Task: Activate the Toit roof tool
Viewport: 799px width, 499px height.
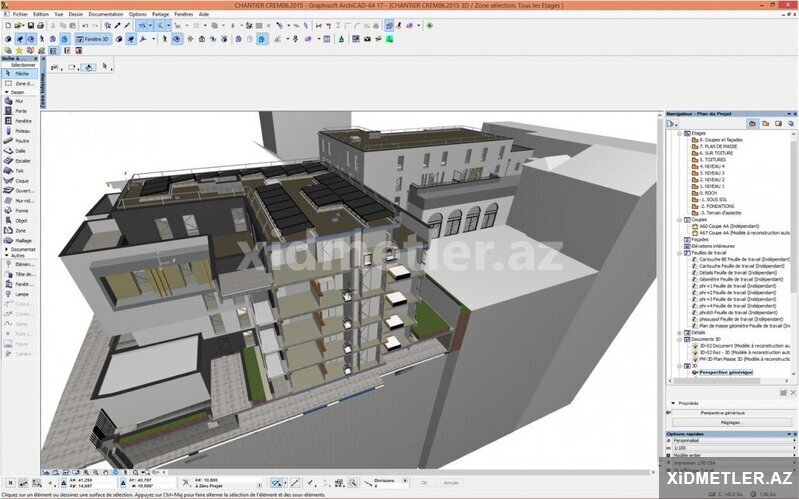Action: point(18,171)
